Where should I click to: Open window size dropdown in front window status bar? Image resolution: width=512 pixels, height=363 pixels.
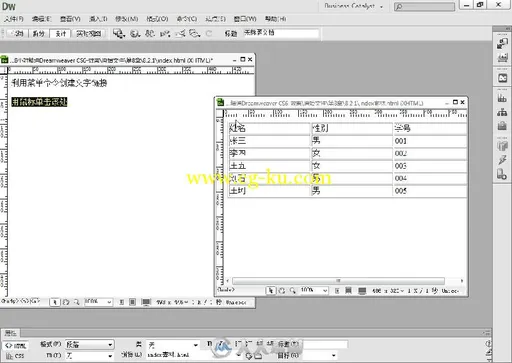[388, 291]
